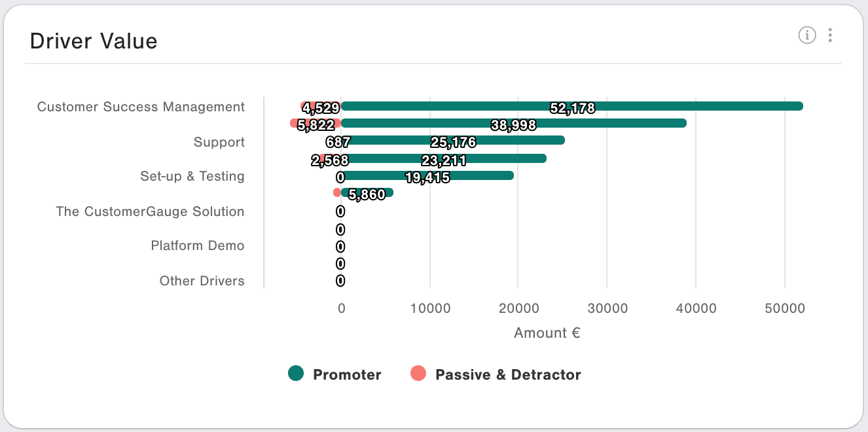Click the green Promoter legend dot
Image resolution: width=868 pixels, height=432 pixels.
click(x=296, y=374)
